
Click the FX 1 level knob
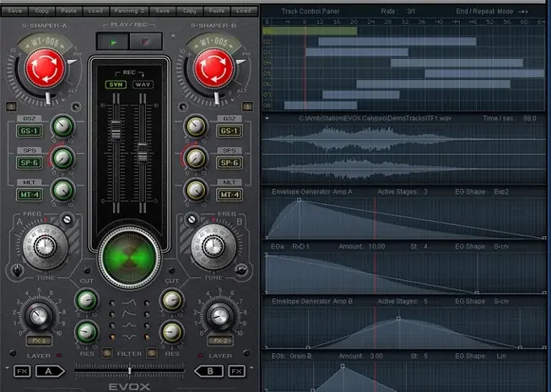[x=38, y=314]
